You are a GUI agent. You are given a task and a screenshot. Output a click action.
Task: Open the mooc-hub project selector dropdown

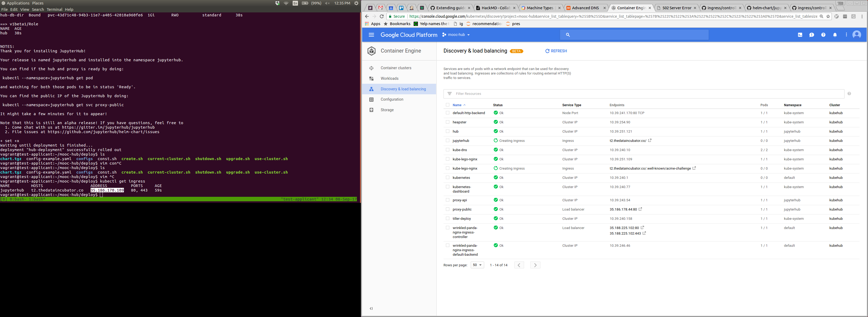pyautogui.click(x=456, y=35)
